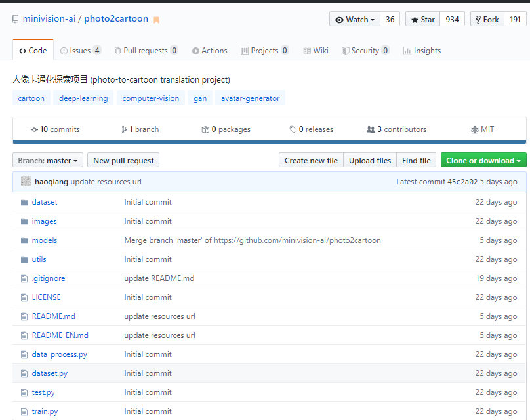Viewport: 530px width, 420px height.
Task: Click the train.py file icon
Action: [24, 411]
